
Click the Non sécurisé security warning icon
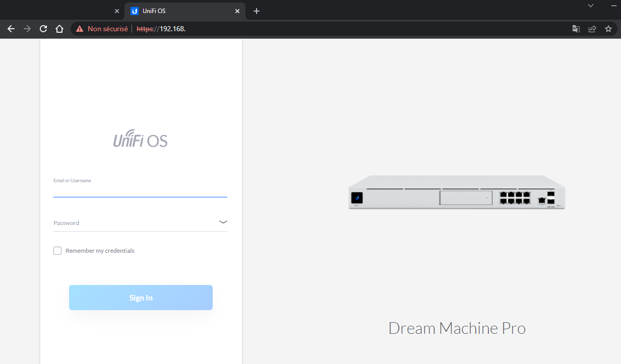pos(80,29)
